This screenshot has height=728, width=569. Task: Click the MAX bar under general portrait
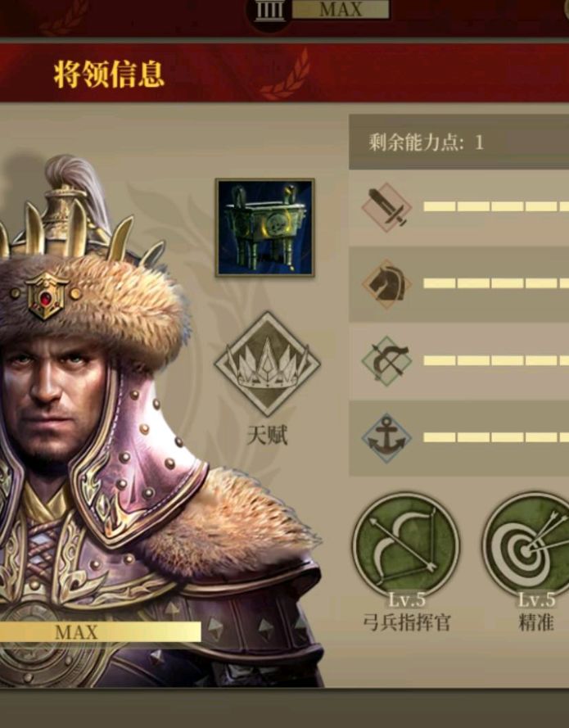click(x=100, y=632)
